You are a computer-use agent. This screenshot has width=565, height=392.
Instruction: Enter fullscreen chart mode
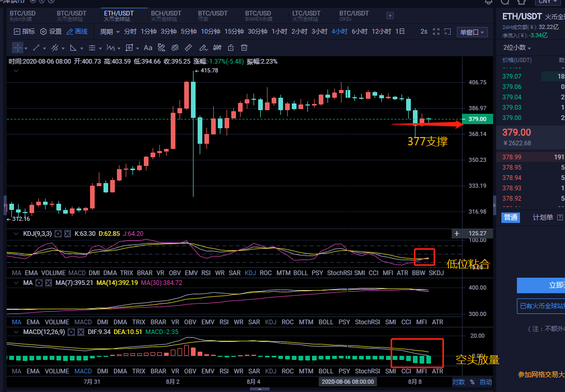tap(436, 32)
